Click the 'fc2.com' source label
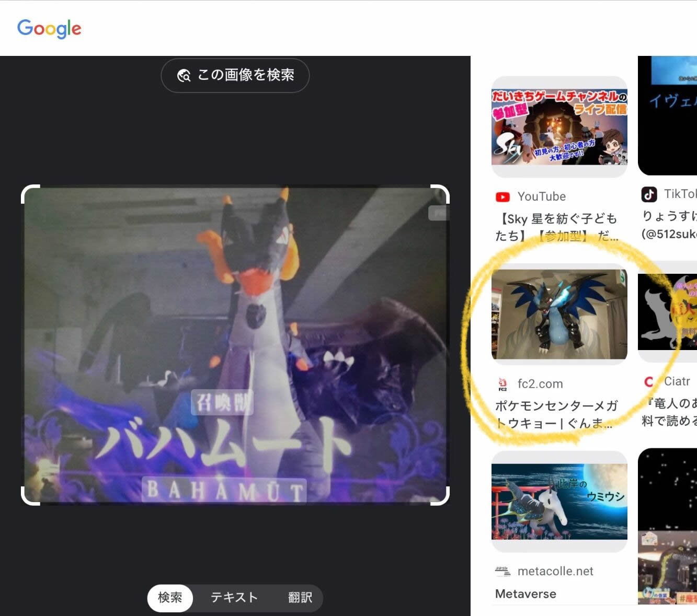Screen dimensions: 697x616 tap(540, 383)
